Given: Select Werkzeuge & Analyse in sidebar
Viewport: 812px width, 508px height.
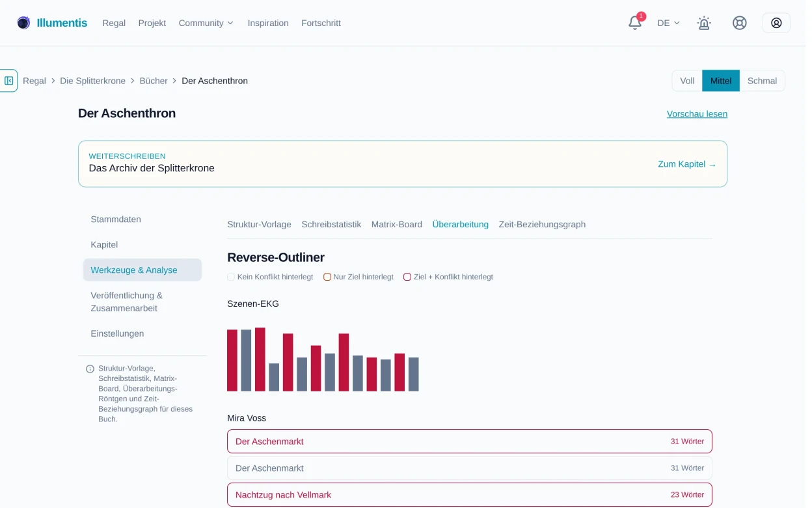Looking at the screenshot, I should click(x=142, y=270).
